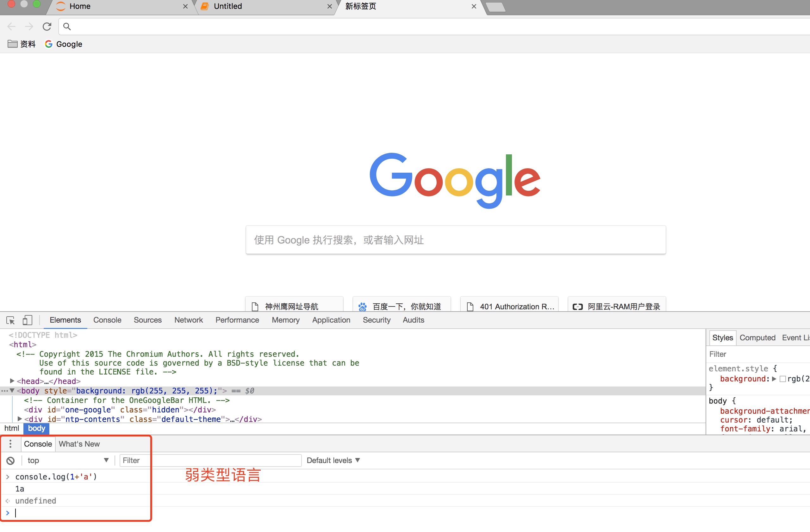Open the Application panel

pyautogui.click(x=331, y=320)
